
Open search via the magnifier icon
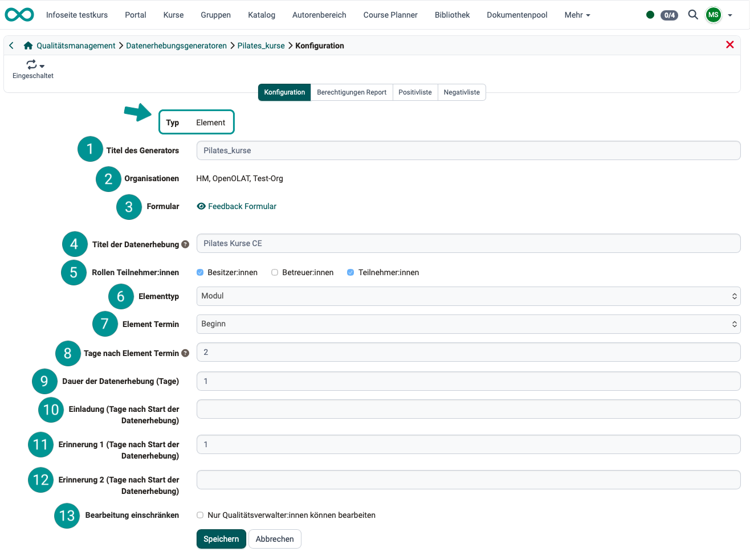[x=693, y=15]
